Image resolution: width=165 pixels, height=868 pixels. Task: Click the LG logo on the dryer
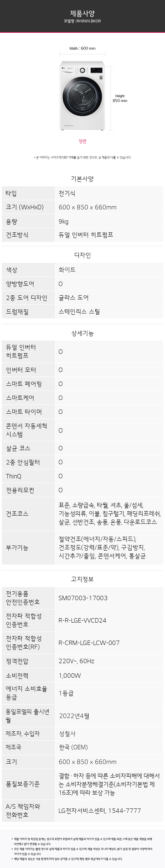click(63, 68)
